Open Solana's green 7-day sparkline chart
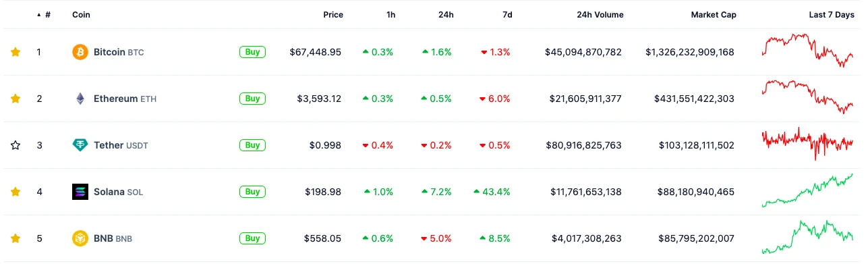868x264 pixels. click(x=807, y=190)
